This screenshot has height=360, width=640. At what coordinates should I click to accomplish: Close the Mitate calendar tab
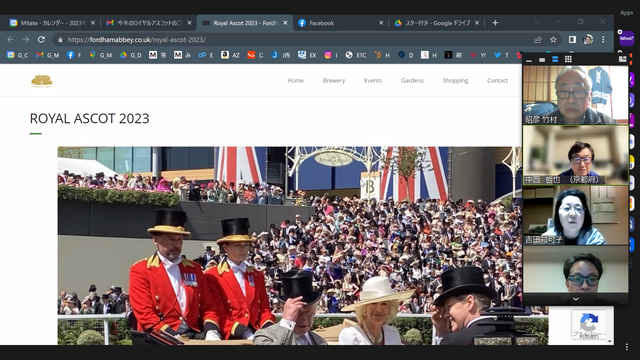coord(93,23)
